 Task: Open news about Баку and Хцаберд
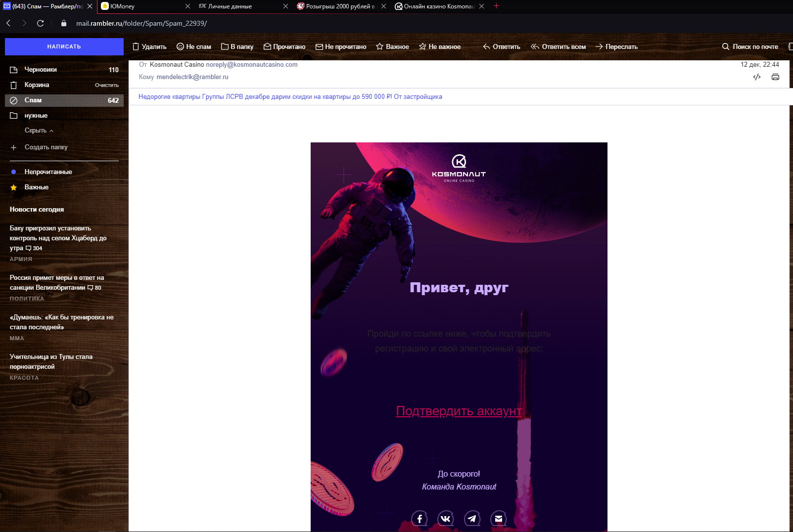coord(58,238)
